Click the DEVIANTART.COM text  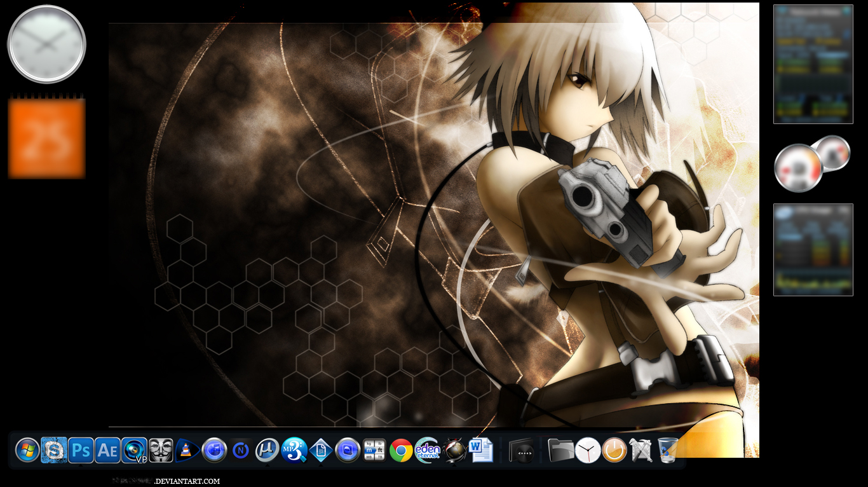(187, 481)
